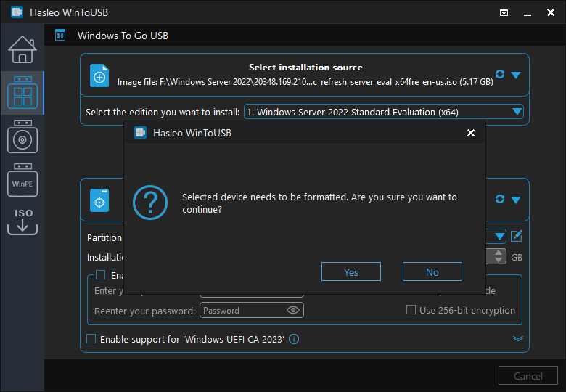This screenshot has height=392, width=566.
Task: Click the edit partition layout icon
Action: [x=517, y=237]
